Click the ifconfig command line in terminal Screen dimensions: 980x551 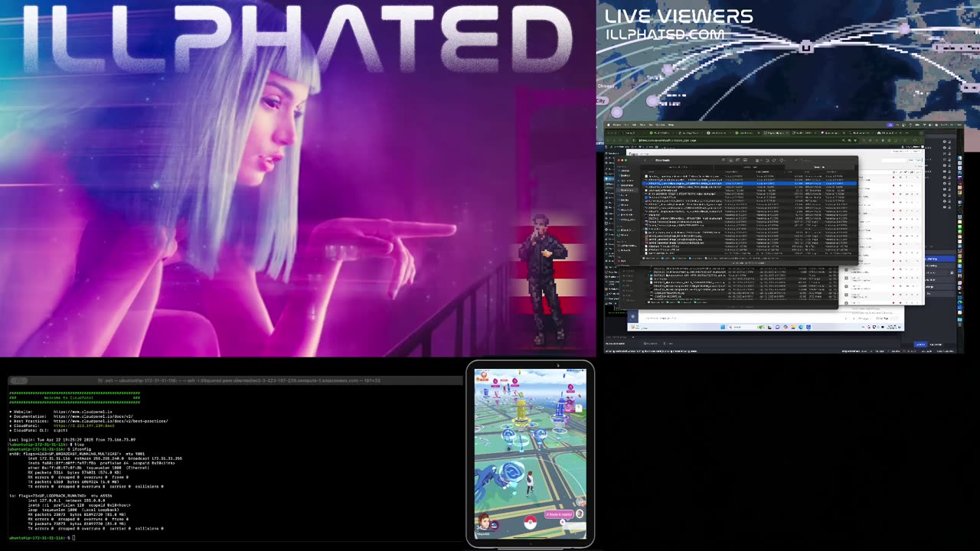(x=50, y=449)
